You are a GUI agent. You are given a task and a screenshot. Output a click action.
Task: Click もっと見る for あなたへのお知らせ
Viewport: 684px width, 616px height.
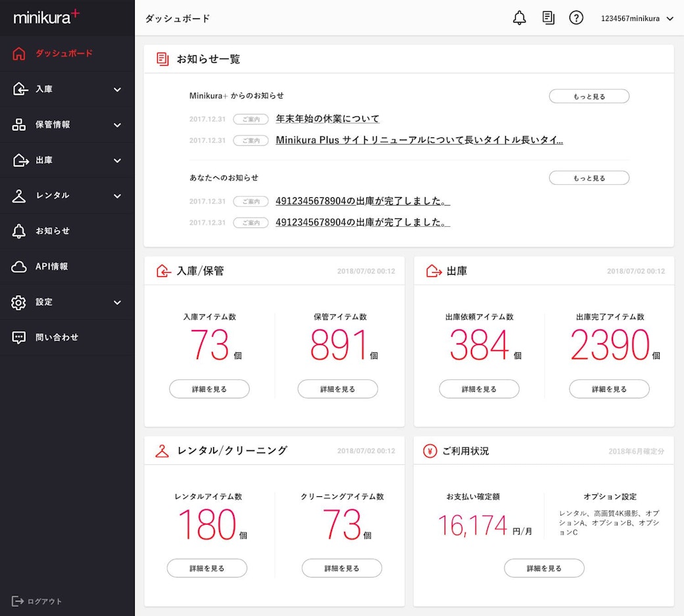click(589, 178)
